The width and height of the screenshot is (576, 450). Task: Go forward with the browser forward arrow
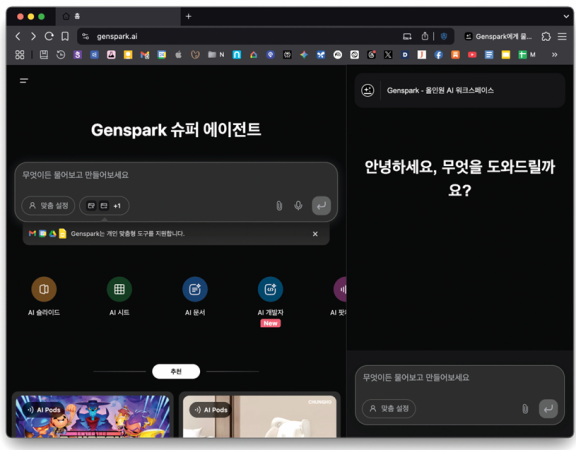[x=33, y=36]
